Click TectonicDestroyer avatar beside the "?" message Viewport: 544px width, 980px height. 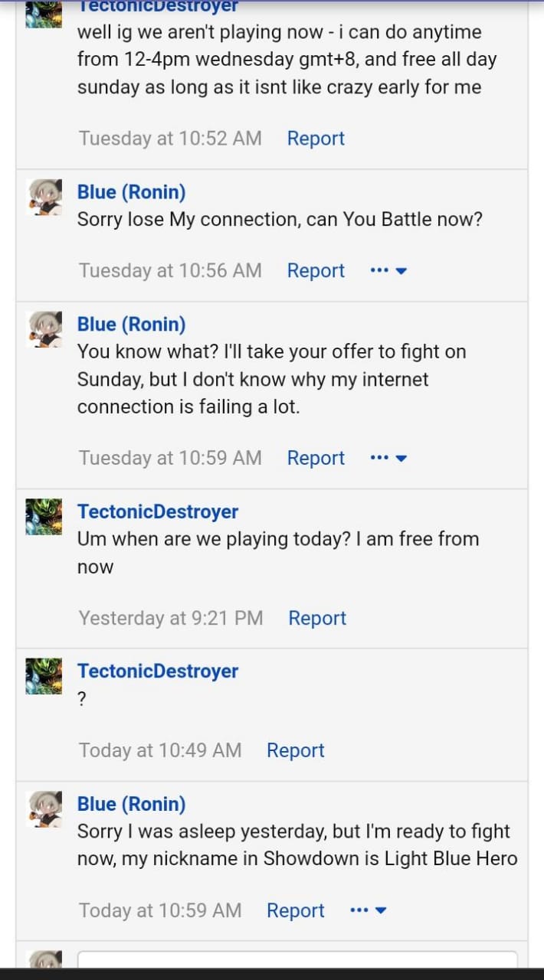pos(44,676)
